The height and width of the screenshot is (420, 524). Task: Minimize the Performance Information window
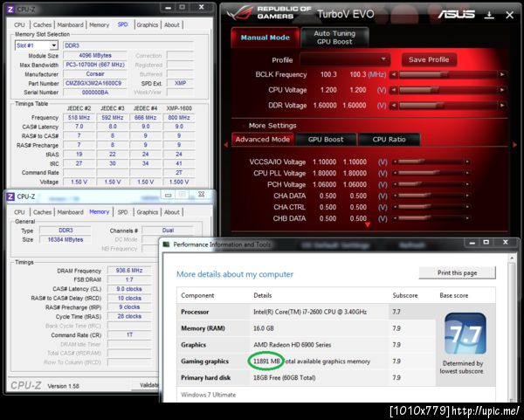pos(472,243)
